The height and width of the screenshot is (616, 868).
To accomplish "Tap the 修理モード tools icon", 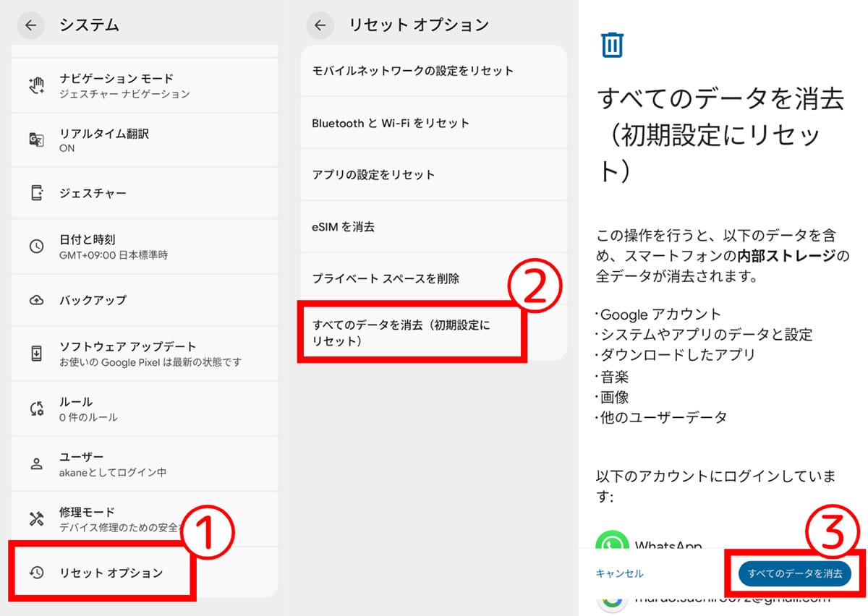I will [36, 519].
